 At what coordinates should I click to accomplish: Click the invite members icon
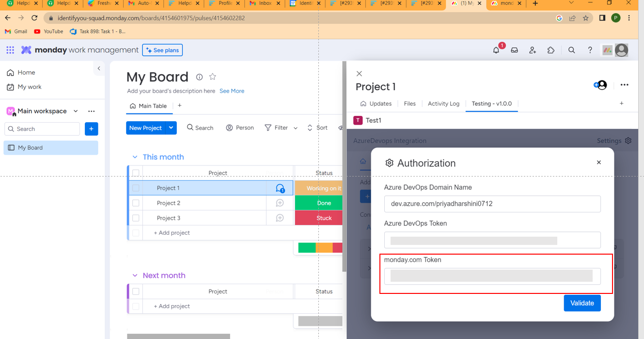tap(533, 50)
